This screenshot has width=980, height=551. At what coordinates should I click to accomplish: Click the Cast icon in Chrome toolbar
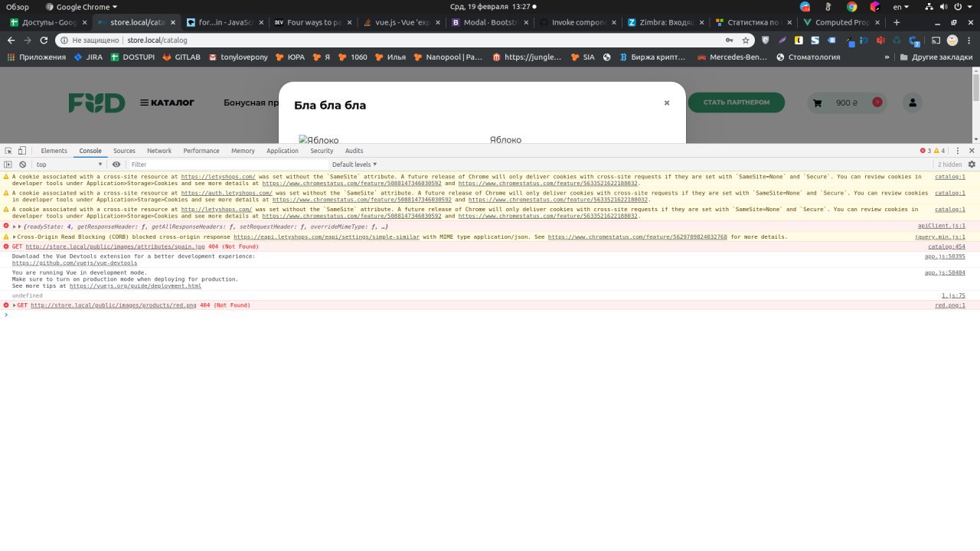936,40
